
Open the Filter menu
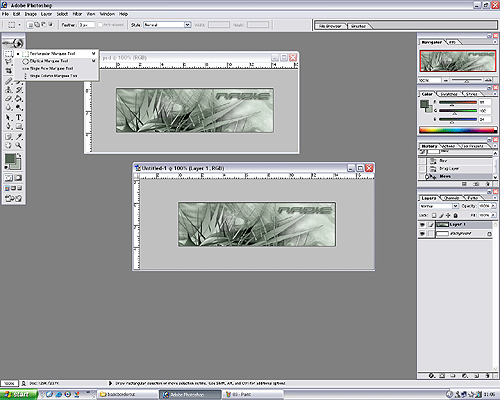pos(77,14)
